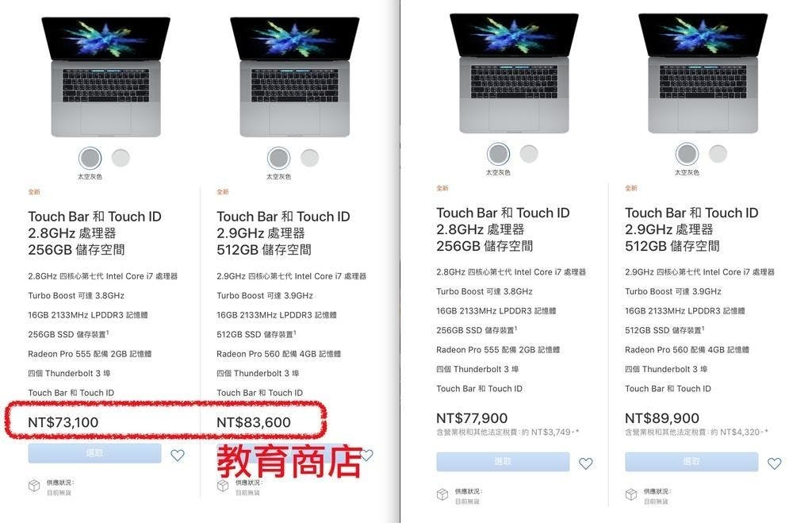This screenshot has width=812, height=523.
Task: Click the 選取 button under NT$89,900
Action: 691,461
